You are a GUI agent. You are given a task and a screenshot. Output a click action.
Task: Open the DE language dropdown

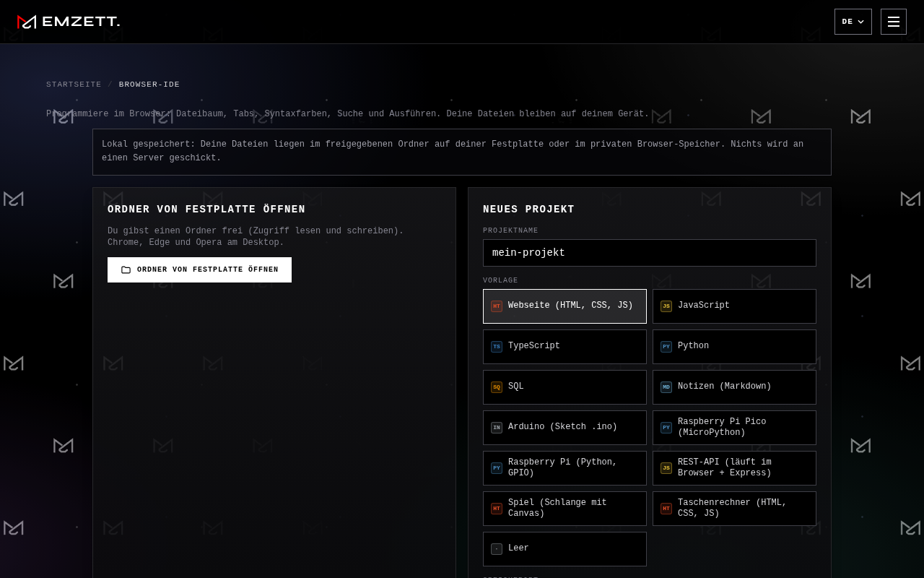853,22
